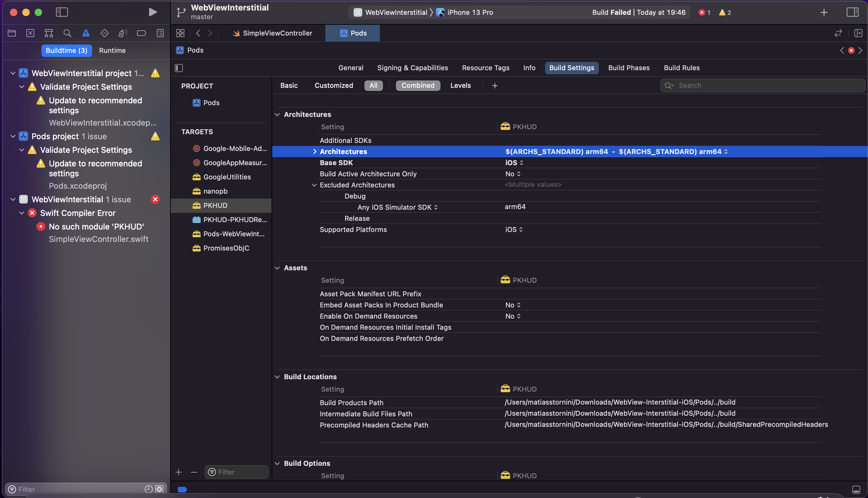Open Build Active Architecture Only dropdown
Viewport: 868px width, 498px height.
(513, 174)
